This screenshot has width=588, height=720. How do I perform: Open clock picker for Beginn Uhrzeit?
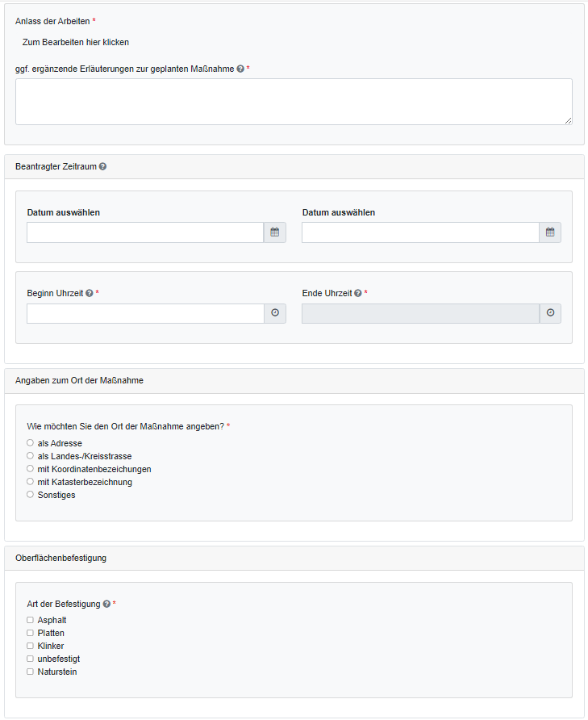274,313
